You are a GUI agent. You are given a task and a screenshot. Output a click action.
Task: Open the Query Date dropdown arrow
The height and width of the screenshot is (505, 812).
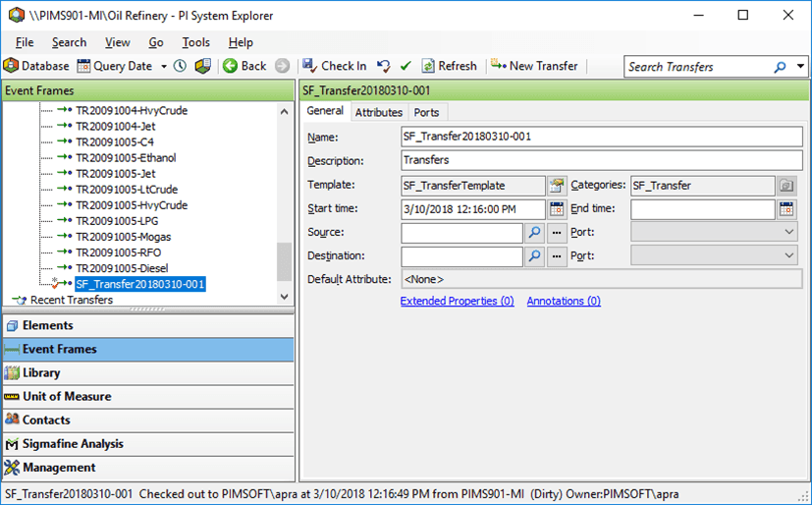click(x=164, y=66)
